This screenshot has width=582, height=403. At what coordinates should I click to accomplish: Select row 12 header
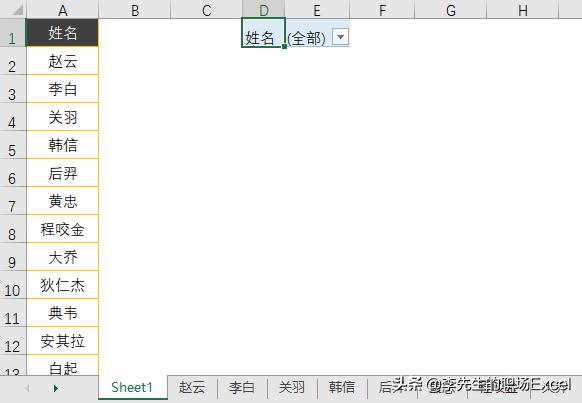[13, 341]
